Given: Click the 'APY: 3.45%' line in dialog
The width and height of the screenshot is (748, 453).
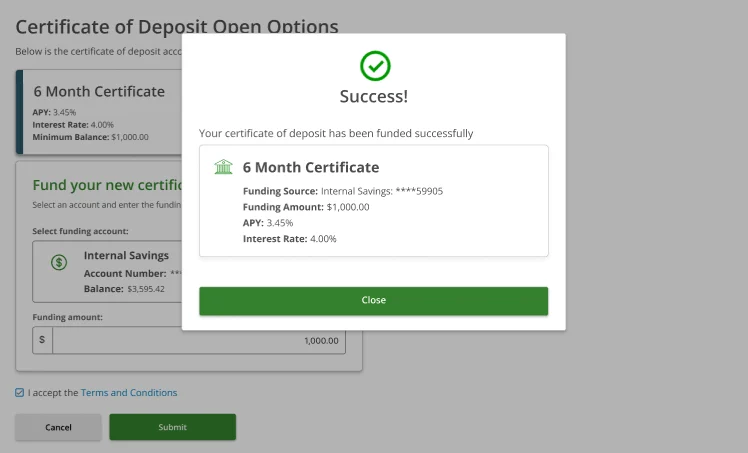Looking at the screenshot, I should 268,223.
